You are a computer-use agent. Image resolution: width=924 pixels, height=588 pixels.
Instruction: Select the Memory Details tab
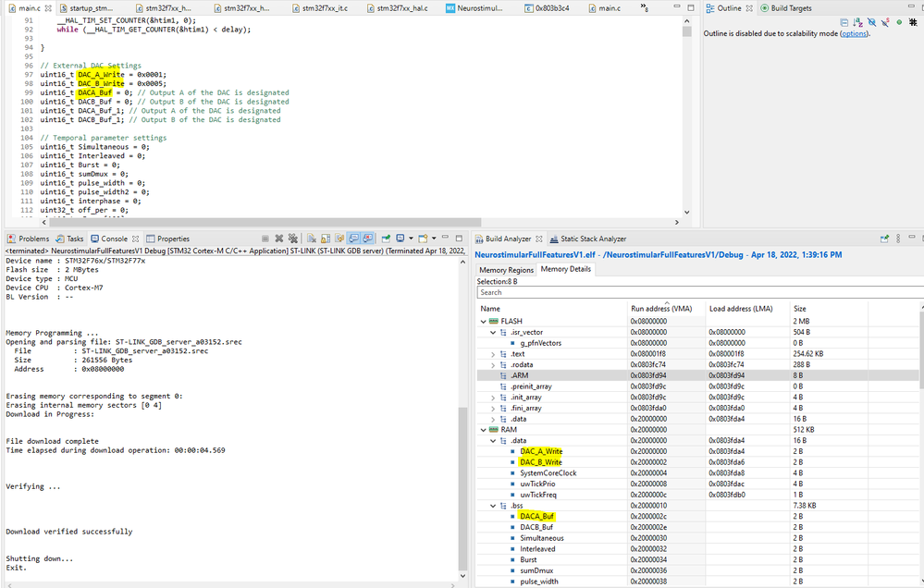pos(566,269)
